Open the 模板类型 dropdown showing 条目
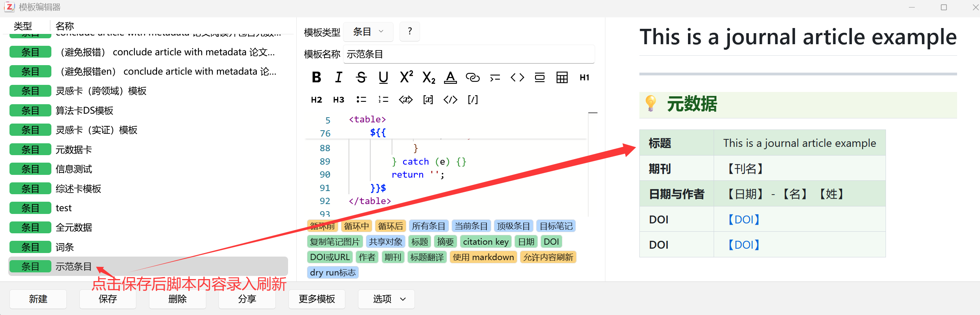The height and width of the screenshot is (315, 980). pyautogui.click(x=368, y=32)
